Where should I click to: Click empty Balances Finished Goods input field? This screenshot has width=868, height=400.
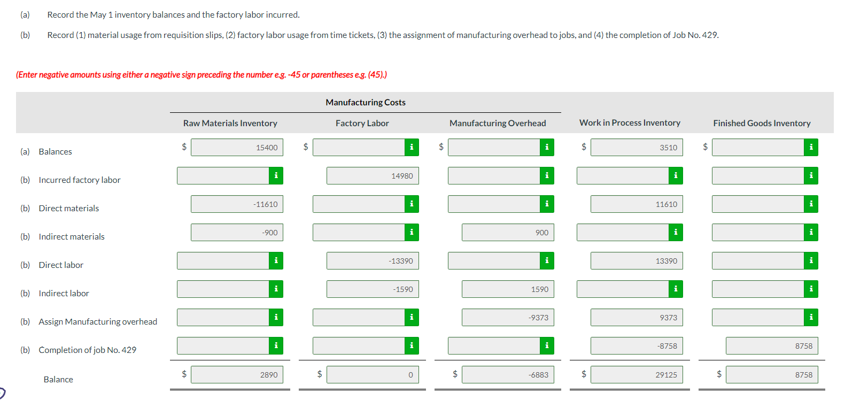point(758,147)
